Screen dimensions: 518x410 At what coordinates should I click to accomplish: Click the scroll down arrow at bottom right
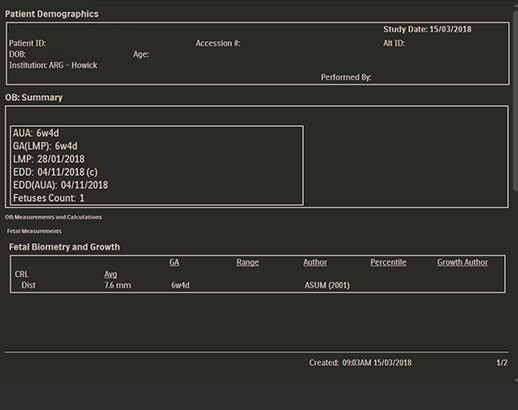point(516,380)
